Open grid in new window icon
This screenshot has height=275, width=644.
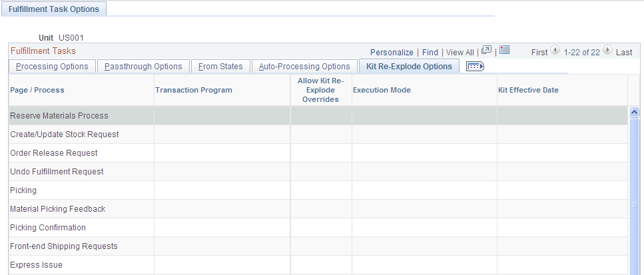(x=486, y=50)
